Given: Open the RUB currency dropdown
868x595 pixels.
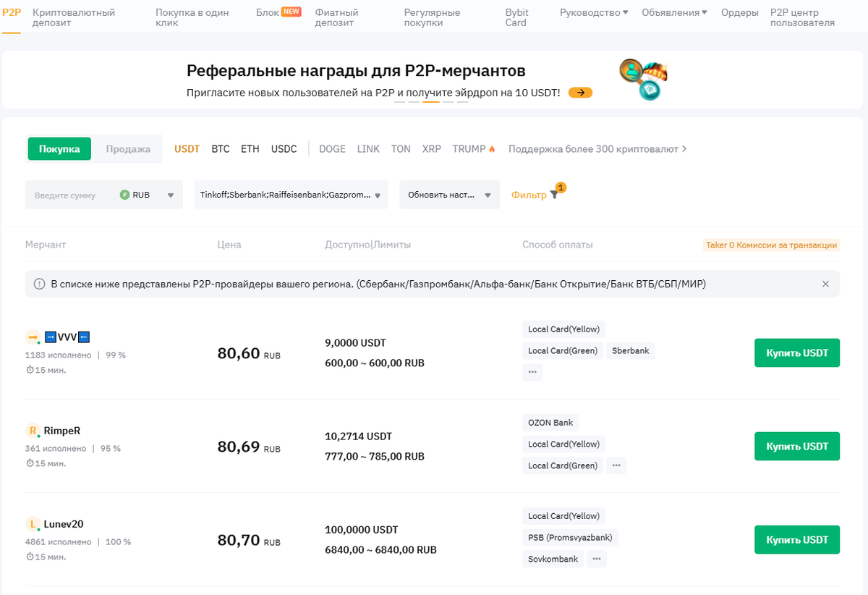Looking at the screenshot, I should (x=148, y=195).
